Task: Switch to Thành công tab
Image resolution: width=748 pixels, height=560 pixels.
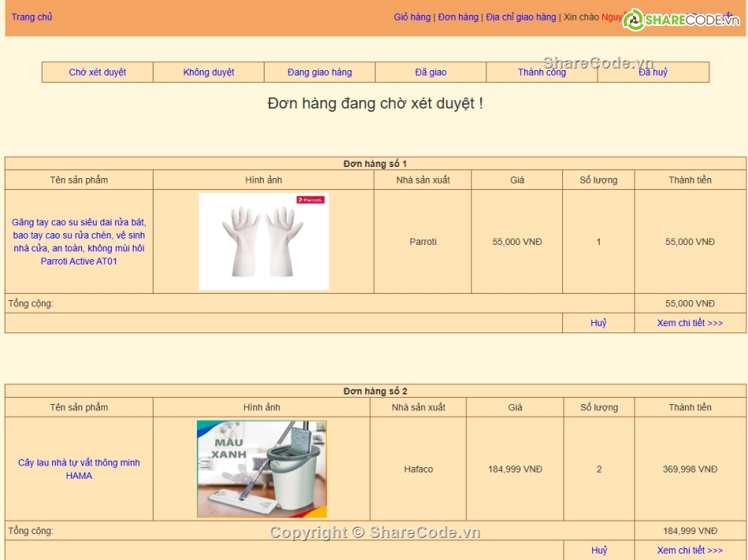Action: [x=542, y=72]
